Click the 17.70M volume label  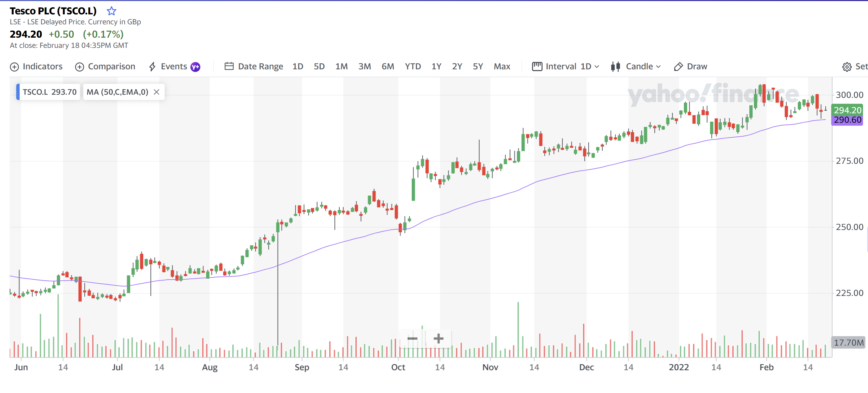coord(848,343)
